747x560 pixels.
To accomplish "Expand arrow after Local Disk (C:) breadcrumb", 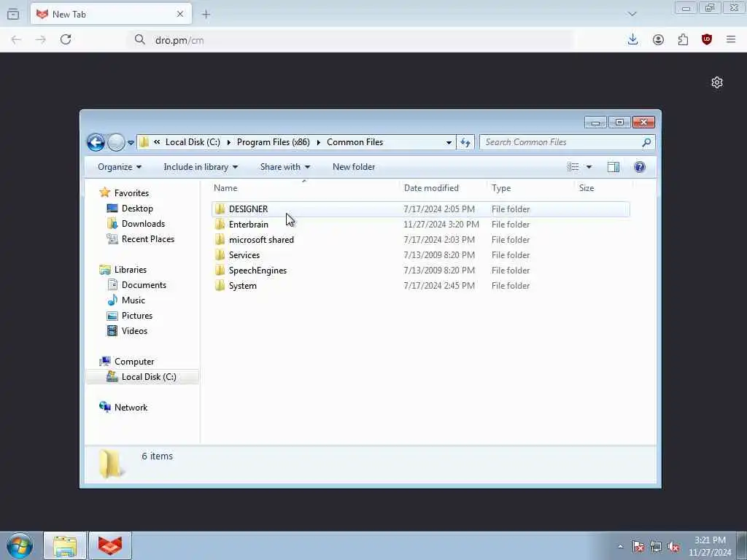I will [x=228, y=142].
